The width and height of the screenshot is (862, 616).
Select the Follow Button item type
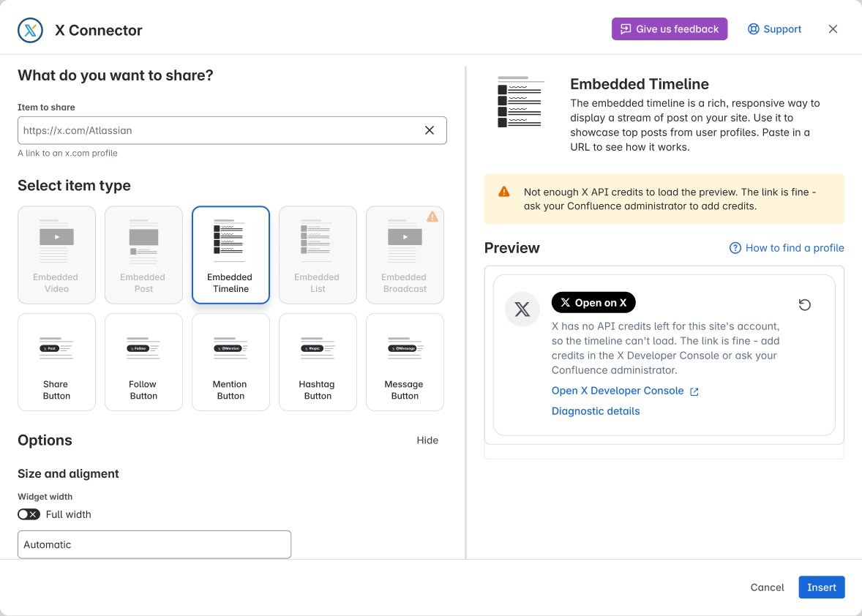tap(143, 362)
